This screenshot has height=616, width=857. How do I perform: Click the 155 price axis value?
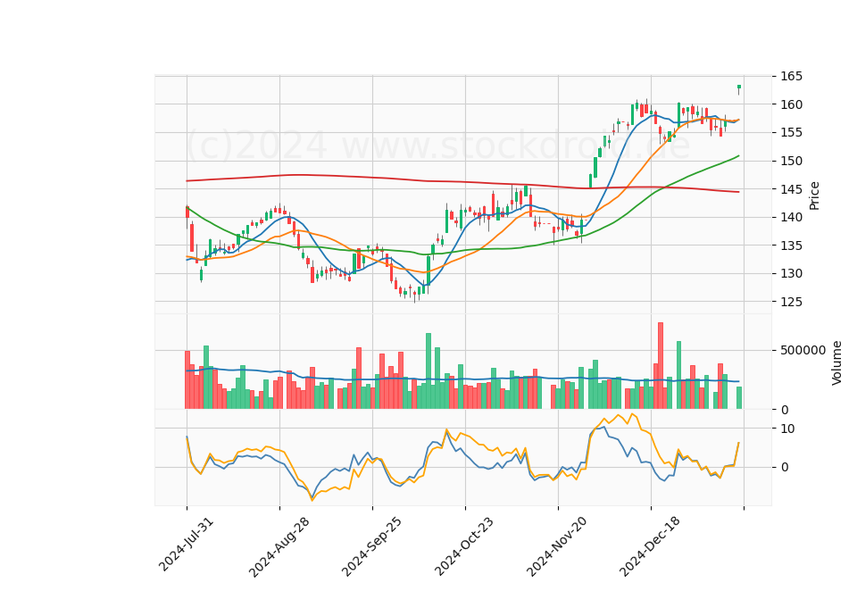pyautogui.click(x=792, y=133)
